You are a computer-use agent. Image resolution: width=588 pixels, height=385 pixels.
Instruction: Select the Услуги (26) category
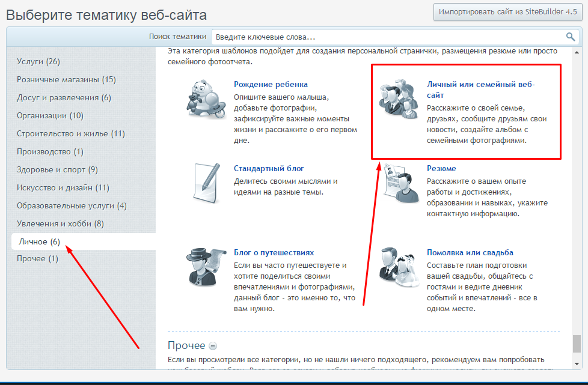click(38, 61)
